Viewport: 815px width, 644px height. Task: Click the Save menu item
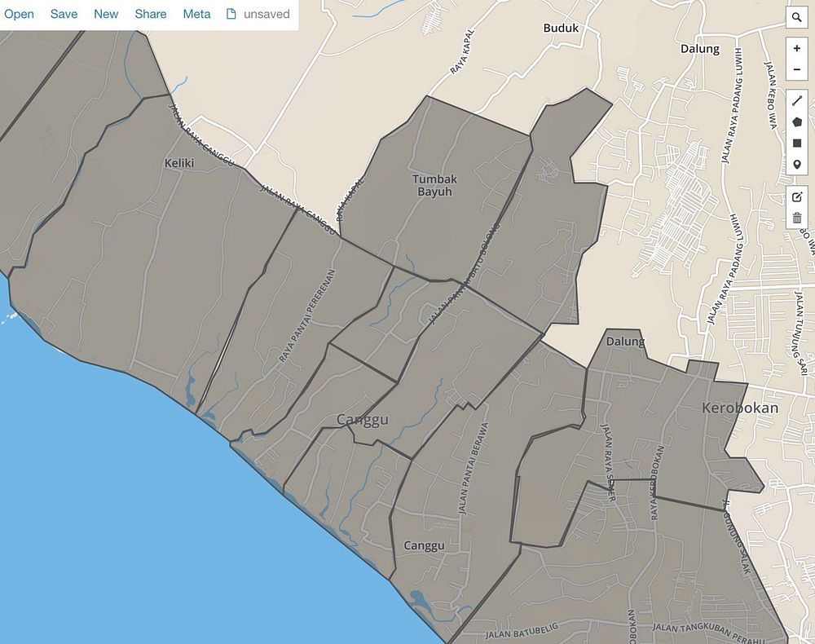click(x=64, y=14)
